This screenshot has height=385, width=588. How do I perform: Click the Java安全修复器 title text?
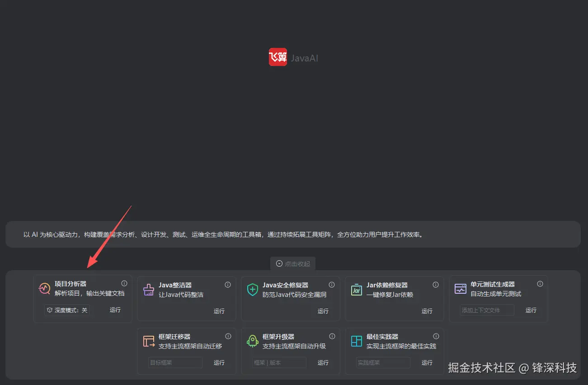(286, 285)
